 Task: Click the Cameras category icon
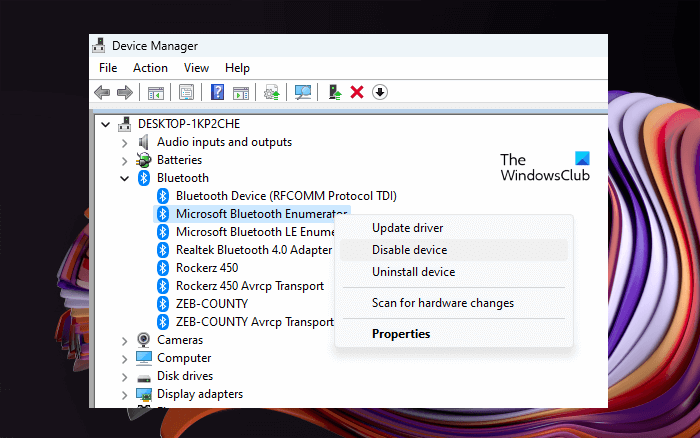pyautogui.click(x=143, y=340)
